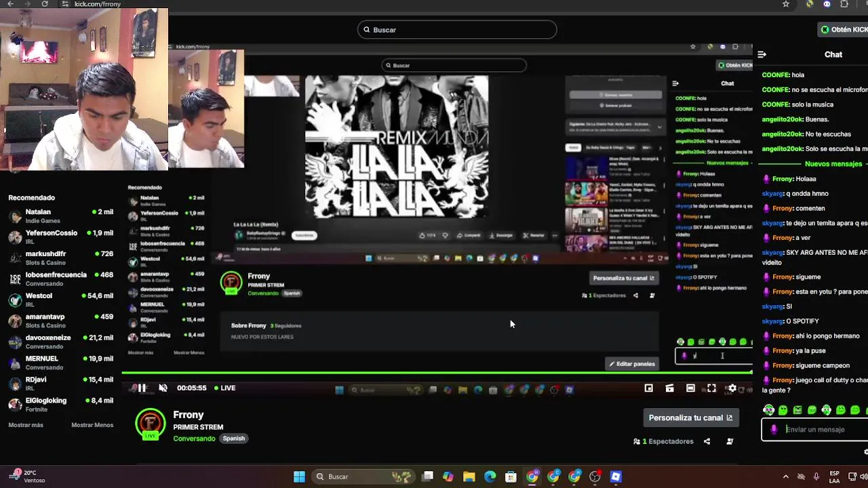Screen dimensions: 868x488
Task: Show hidden tray icons chevron
Action: coord(786,476)
